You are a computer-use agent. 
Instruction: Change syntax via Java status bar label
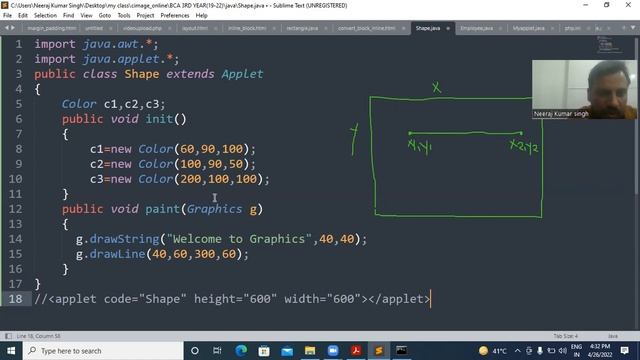613,336
